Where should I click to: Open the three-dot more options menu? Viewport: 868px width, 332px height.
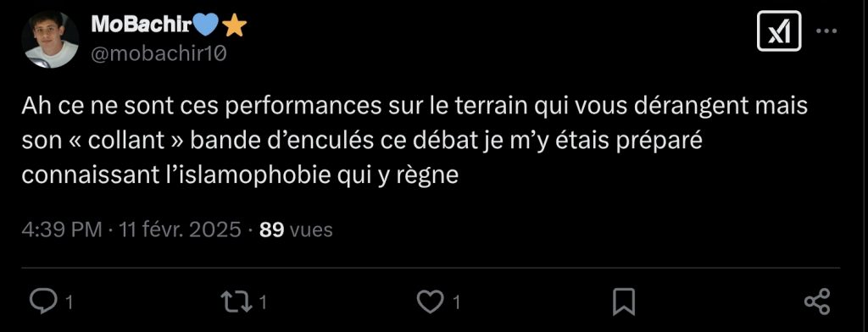tap(827, 31)
